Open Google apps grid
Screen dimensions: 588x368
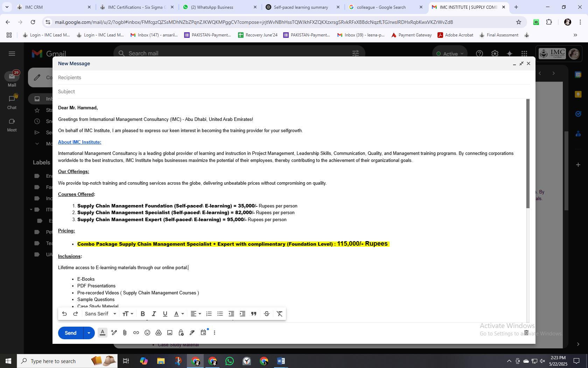(x=524, y=54)
